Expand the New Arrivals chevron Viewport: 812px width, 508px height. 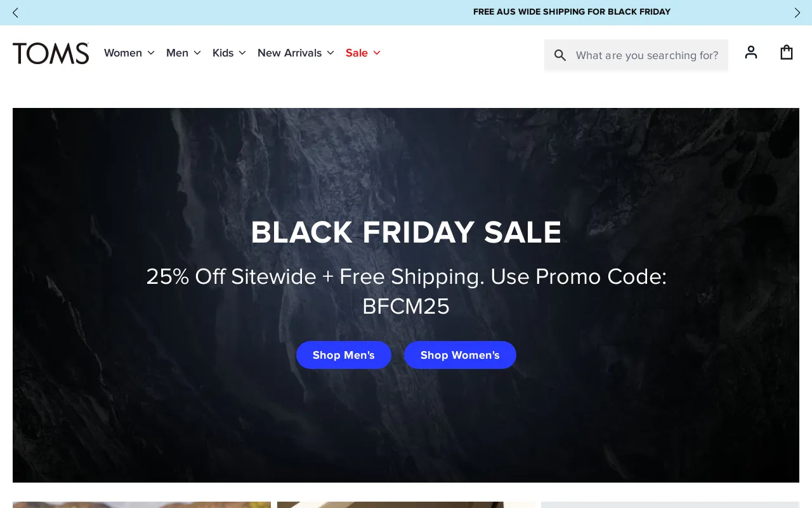coord(331,53)
